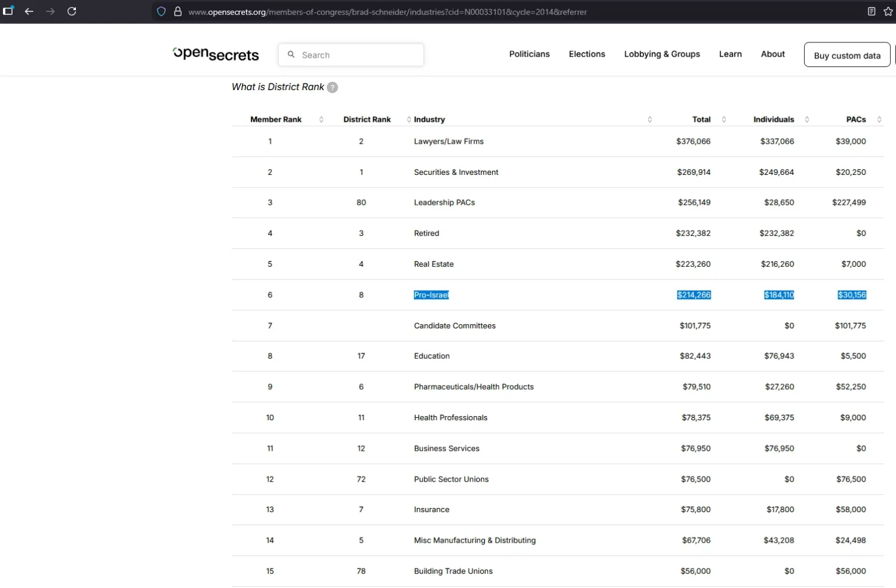This screenshot has width=896, height=588.
Task: Open the Learn menu
Action: click(730, 54)
